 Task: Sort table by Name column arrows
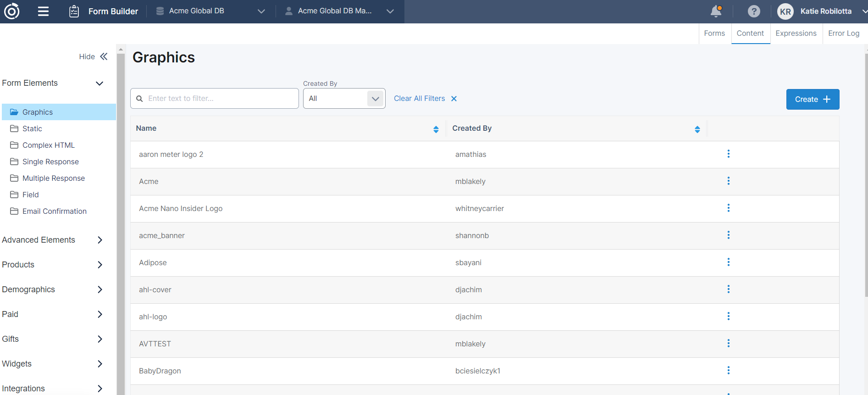(436, 129)
